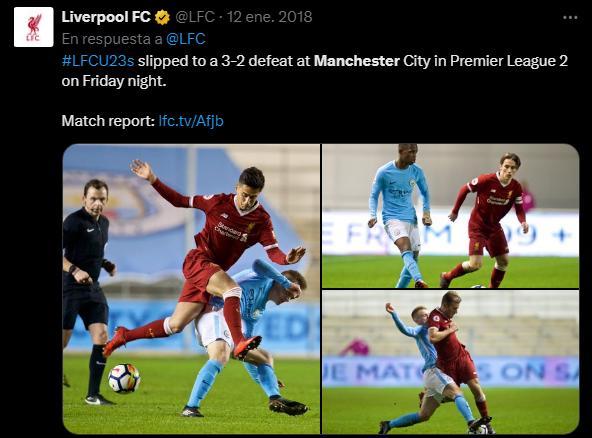Open the Liverpool FC profile avatar
This screenshot has height=438, width=592.
tap(34, 27)
